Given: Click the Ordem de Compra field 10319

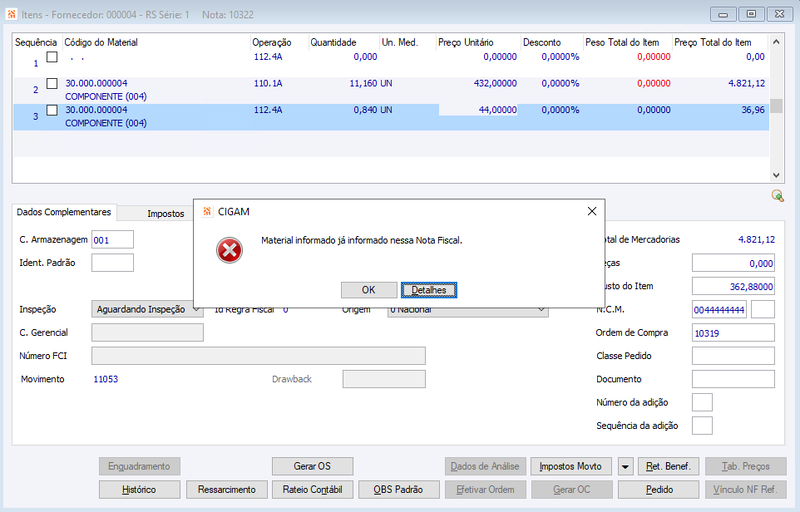Looking at the screenshot, I should [x=733, y=333].
